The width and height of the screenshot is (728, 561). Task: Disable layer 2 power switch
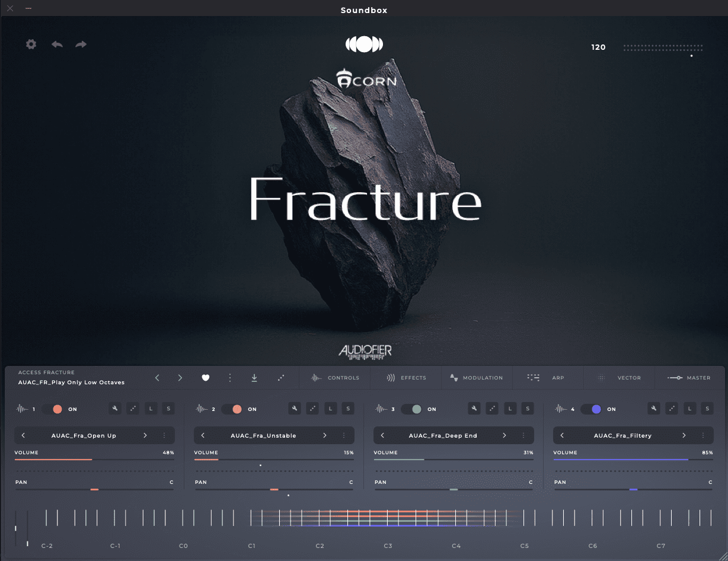(232, 409)
